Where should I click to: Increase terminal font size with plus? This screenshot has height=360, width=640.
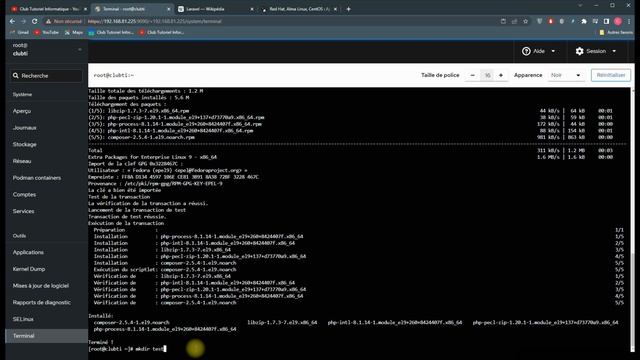(x=501, y=75)
